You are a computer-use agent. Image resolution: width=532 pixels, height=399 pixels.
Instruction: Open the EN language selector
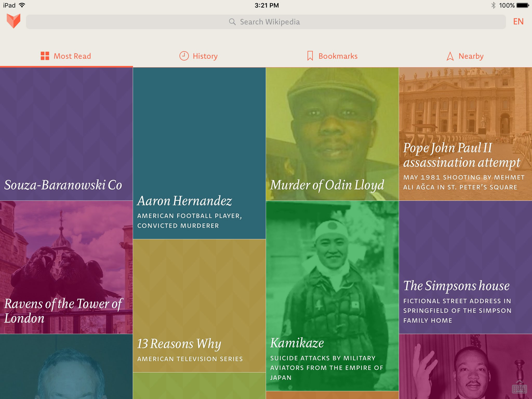pyautogui.click(x=518, y=22)
